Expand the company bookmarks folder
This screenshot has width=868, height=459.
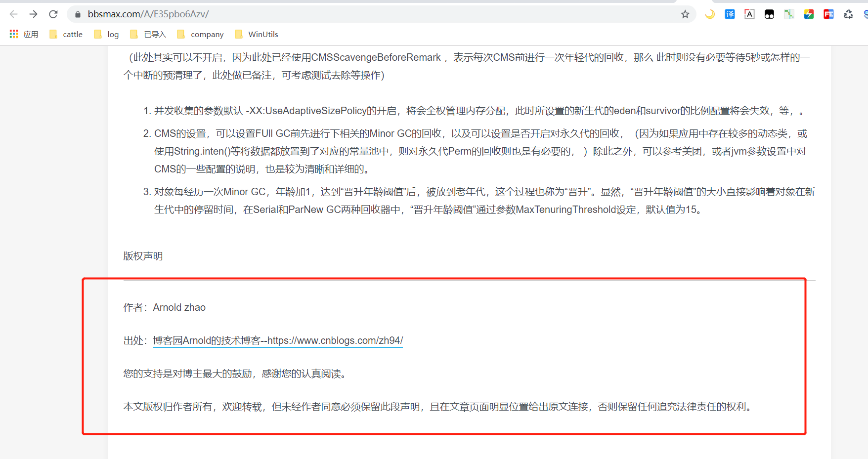click(201, 34)
